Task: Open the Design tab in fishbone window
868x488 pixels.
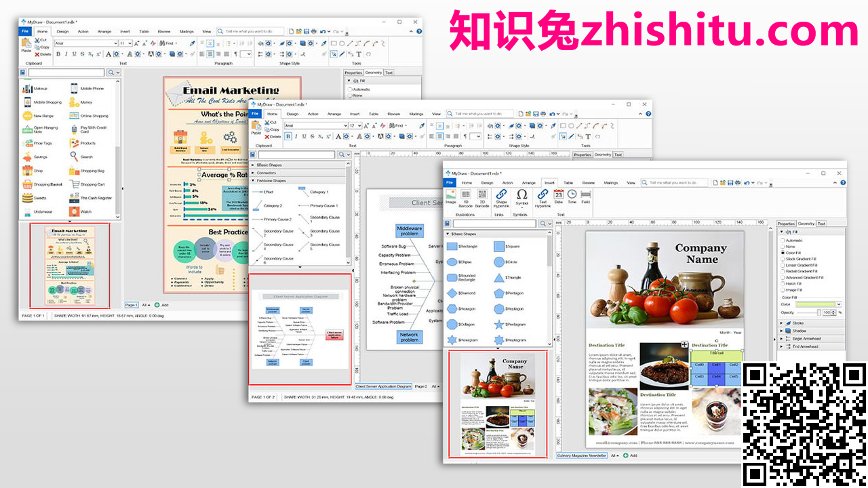Action: coord(292,114)
